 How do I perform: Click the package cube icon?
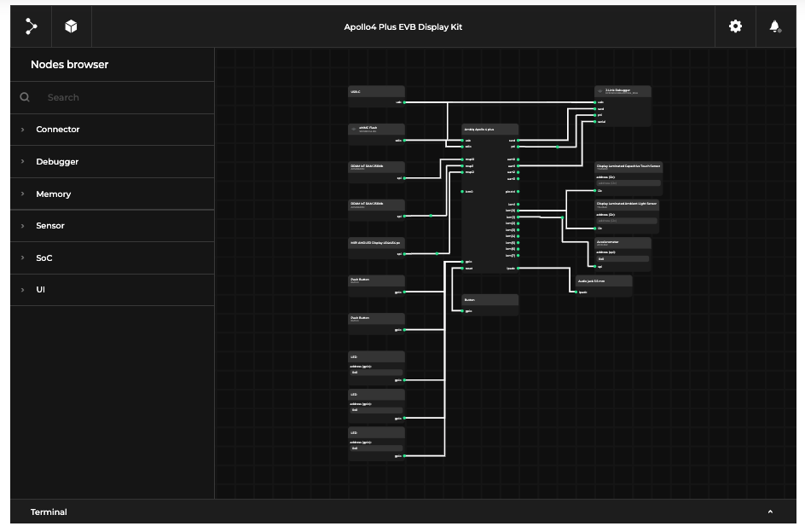(x=72, y=26)
